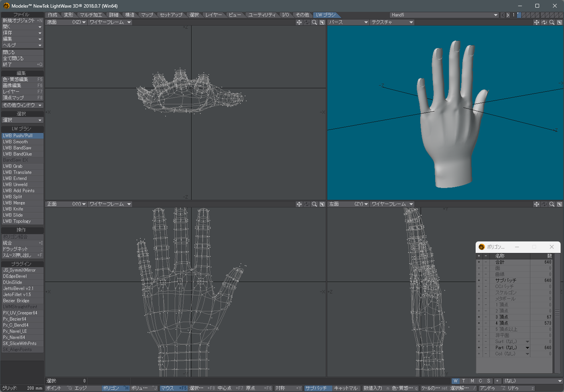
Task: Select layer 1 foreground slot
Action: click(519, 15)
